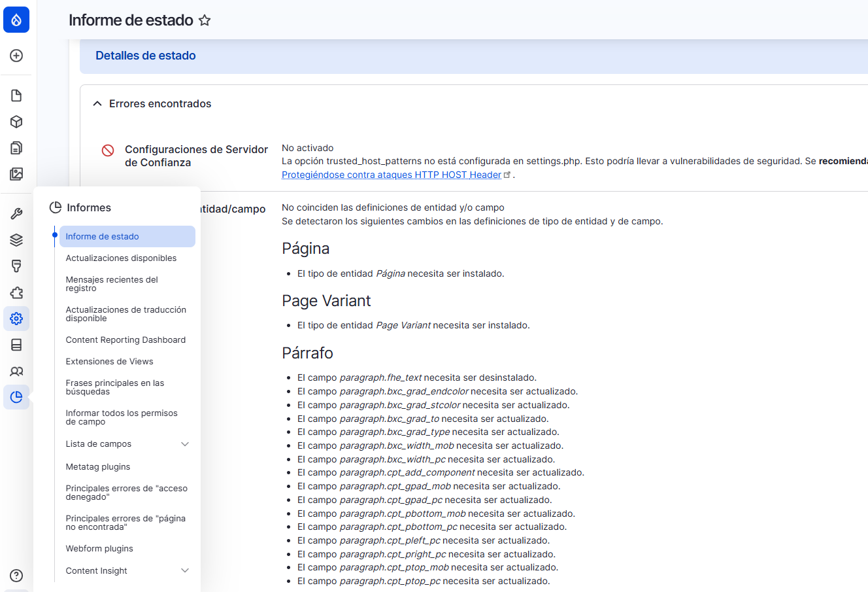Select Webform plugins from the Informes menu
Viewport: 868px width, 592px height.
pyautogui.click(x=99, y=548)
